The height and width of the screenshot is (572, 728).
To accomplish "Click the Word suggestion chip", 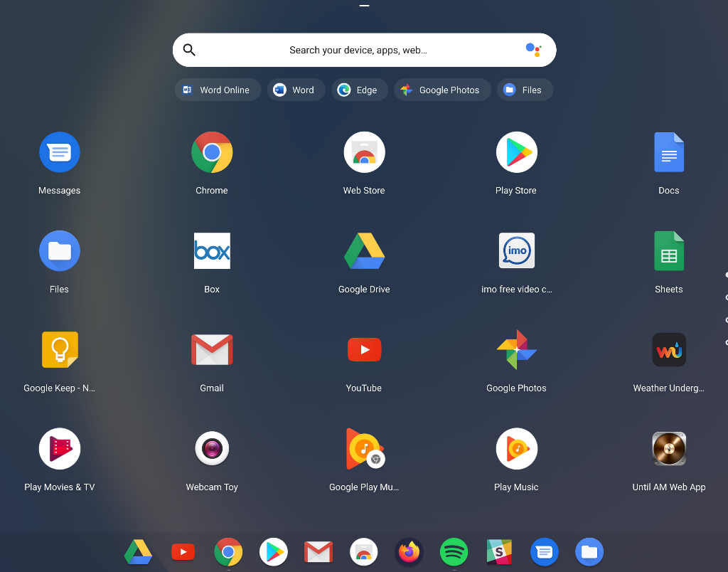I will pyautogui.click(x=296, y=90).
